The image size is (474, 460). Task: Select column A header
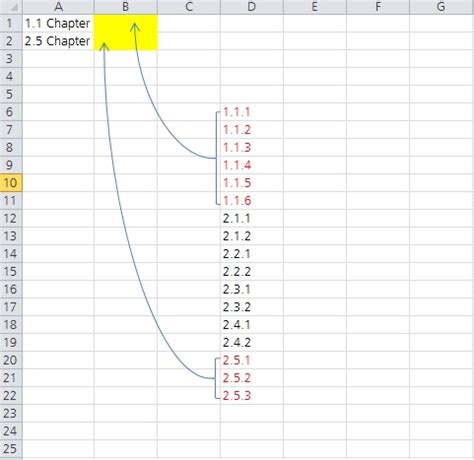[x=58, y=7]
